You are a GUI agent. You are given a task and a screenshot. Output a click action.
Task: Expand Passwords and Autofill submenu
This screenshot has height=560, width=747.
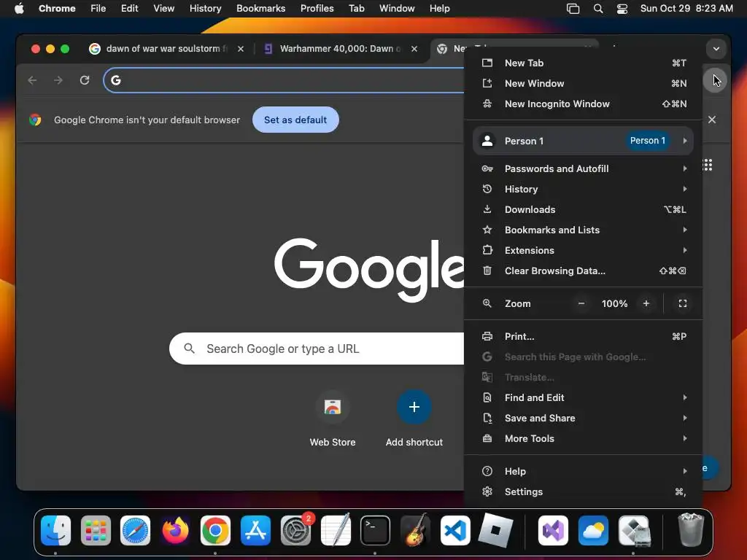click(x=583, y=168)
